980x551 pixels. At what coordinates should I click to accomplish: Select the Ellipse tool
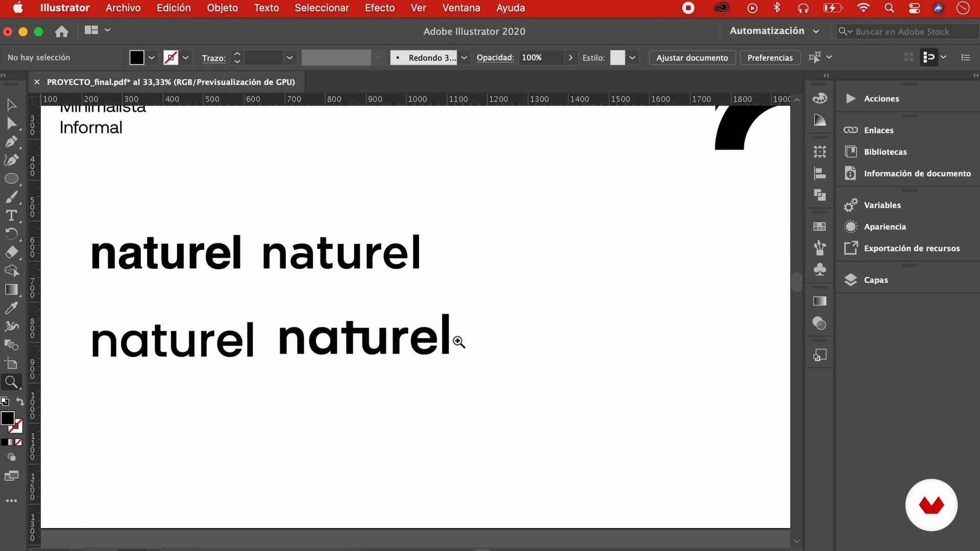click(x=11, y=179)
